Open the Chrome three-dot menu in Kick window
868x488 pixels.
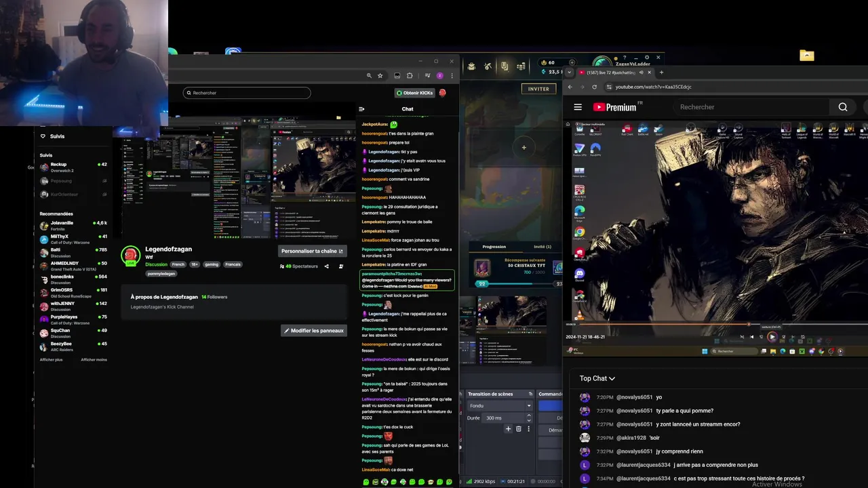click(x=452, y=76)
